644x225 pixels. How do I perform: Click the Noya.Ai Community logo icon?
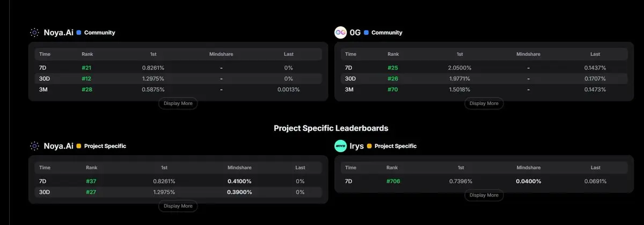click(34, 32)
